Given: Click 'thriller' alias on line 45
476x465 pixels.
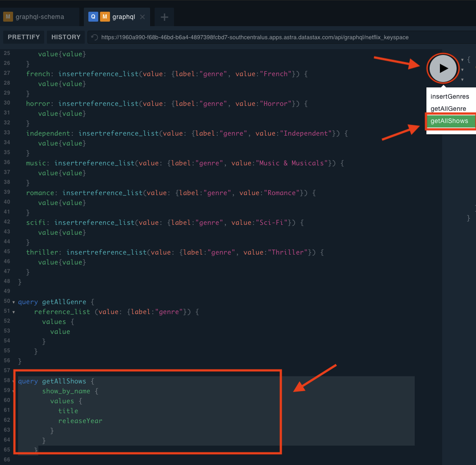Looking at the screenshot, I should [42, 252].
